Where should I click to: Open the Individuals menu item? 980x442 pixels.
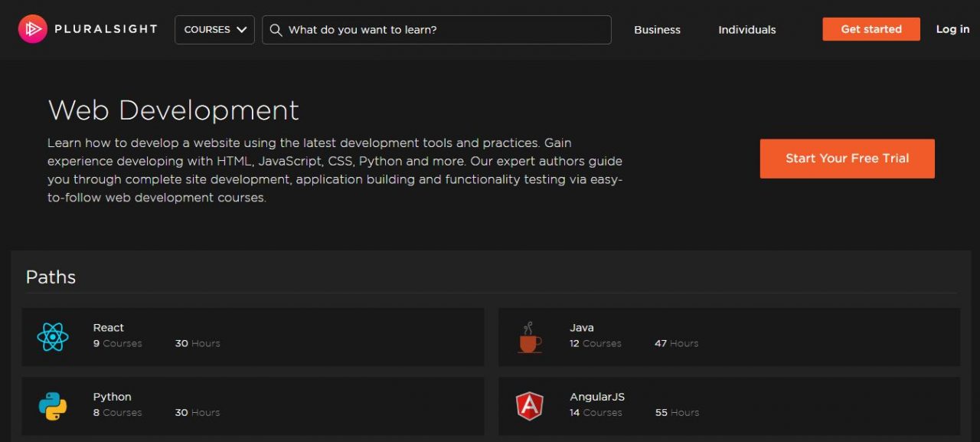click(747, 30)
